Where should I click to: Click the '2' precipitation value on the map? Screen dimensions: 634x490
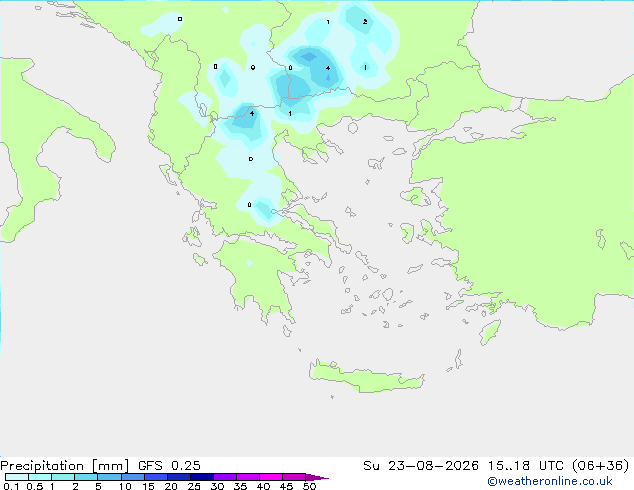(365, 21)
